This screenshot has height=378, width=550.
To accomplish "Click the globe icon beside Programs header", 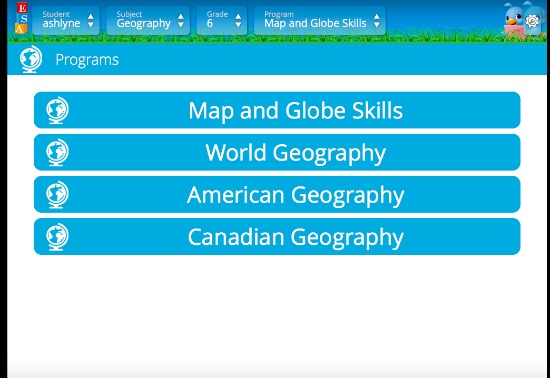I will 31,59.
